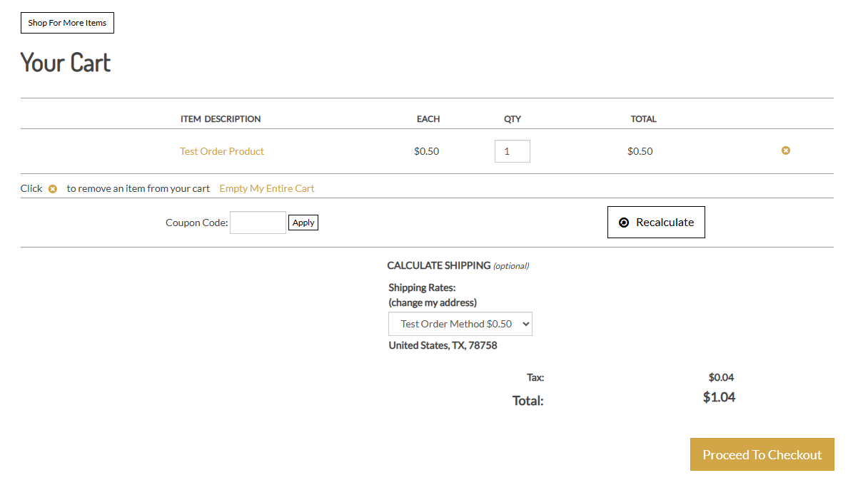Image resolution: width=868 pixels, height=495 pixels.
Task: Apply the coupon code
Action: (x=303, y=223)
